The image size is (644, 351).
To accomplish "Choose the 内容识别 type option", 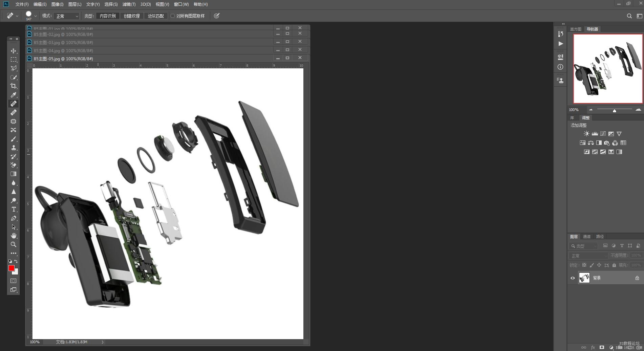I will (x=108, y=16).
